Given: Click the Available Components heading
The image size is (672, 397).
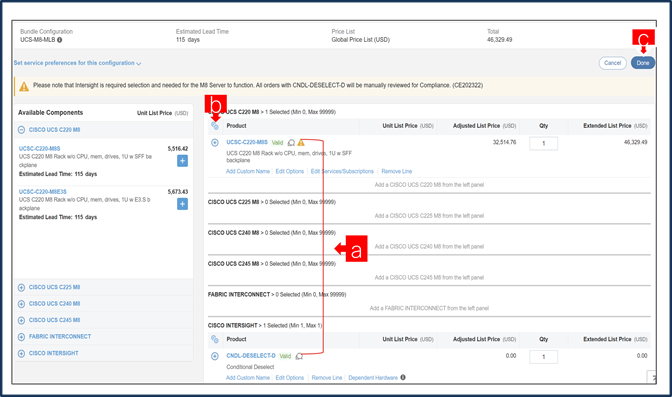Looking at the screenshot, I should coord(50,112).
